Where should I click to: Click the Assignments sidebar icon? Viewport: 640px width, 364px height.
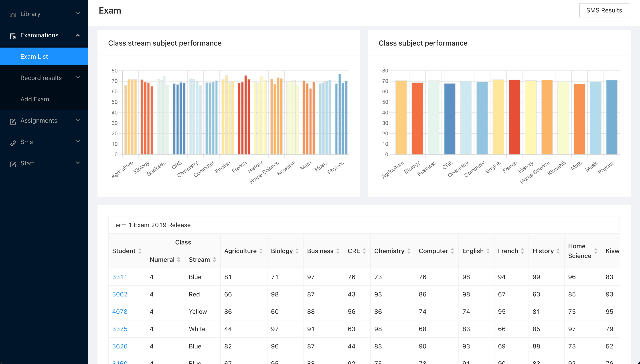[12, 121]
